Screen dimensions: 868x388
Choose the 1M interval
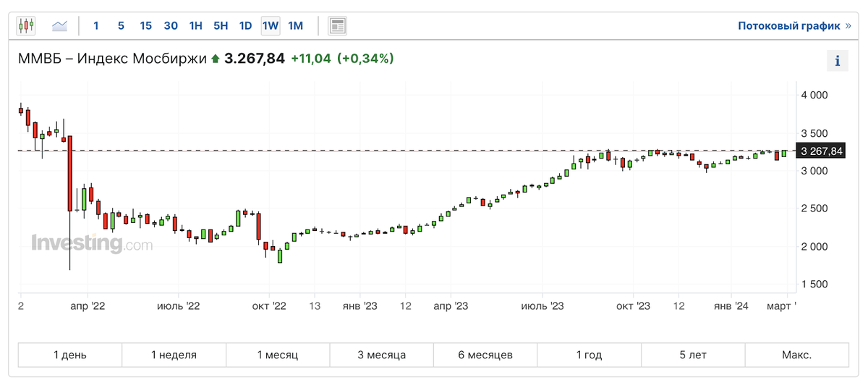click(x=295, y=26)
